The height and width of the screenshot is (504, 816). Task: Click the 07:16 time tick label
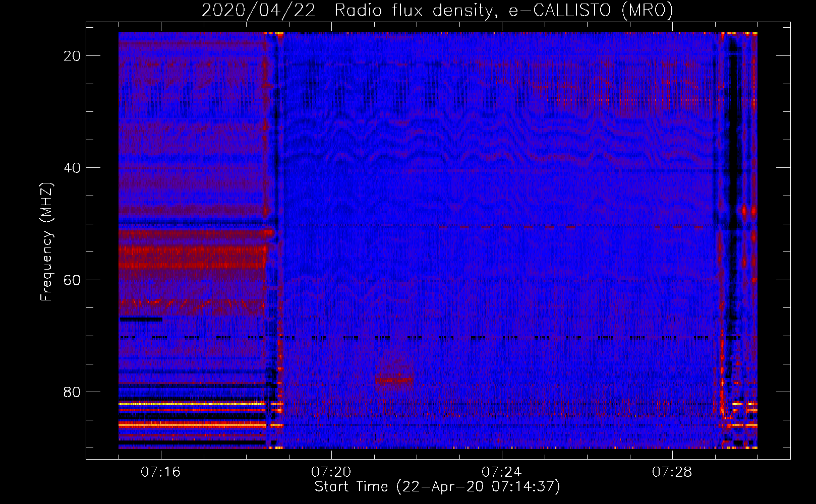[x=161, y=472]
